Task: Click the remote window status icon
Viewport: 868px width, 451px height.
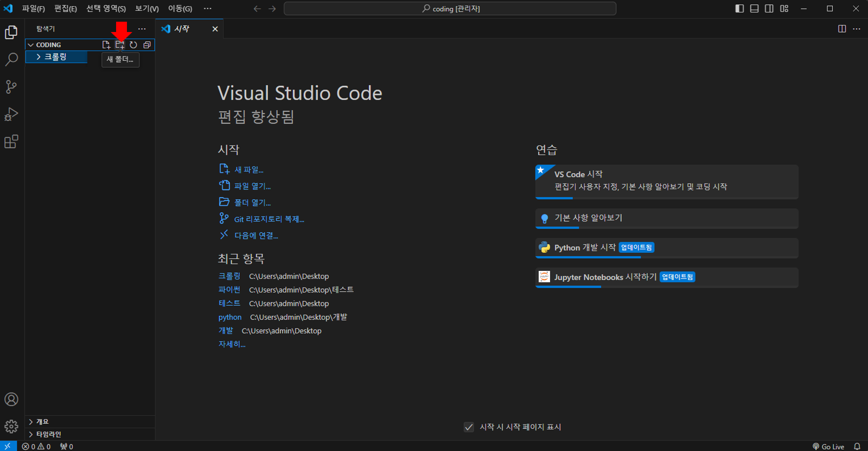Action: coord(8,446)
